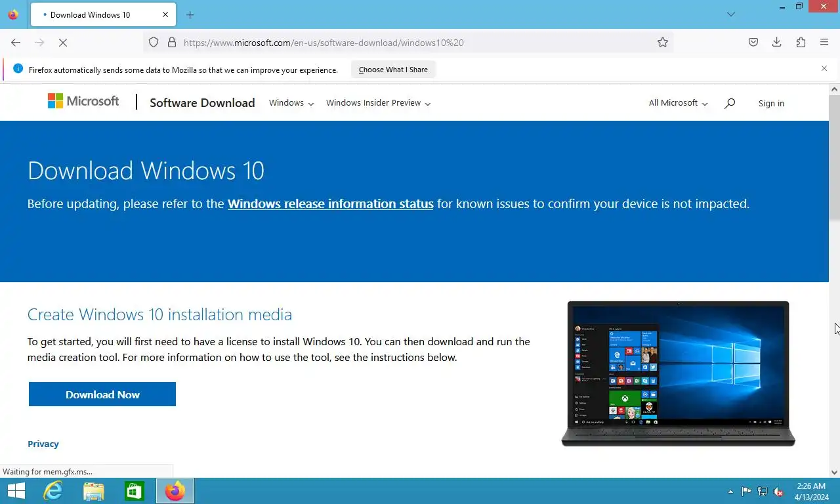The height and width of the screenshot is (504, 840).
Task: Dismiss the Firefox data notification bar
Action: [x=824, y=68]
